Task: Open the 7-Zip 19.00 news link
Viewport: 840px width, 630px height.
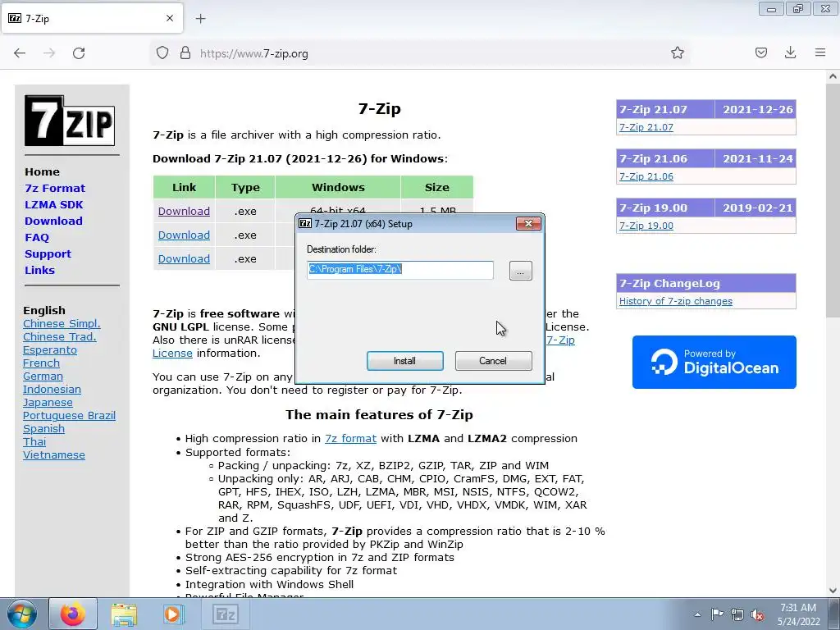Action: (646, 226)
